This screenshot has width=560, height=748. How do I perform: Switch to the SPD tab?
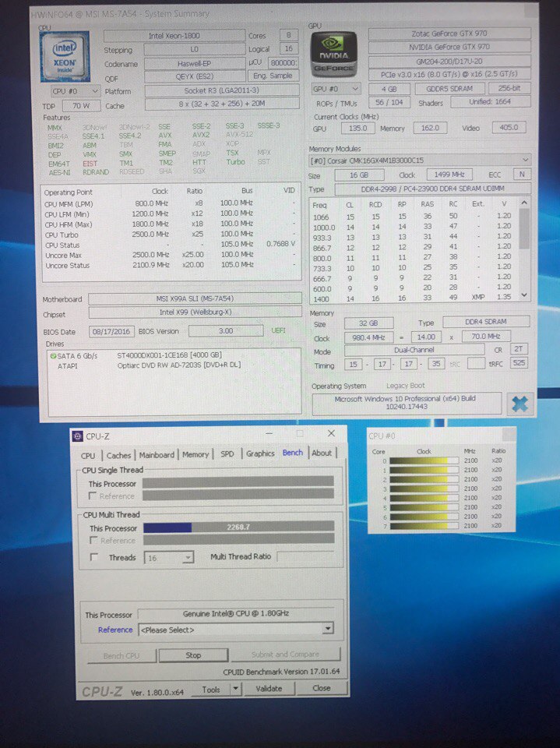[227, 453]
